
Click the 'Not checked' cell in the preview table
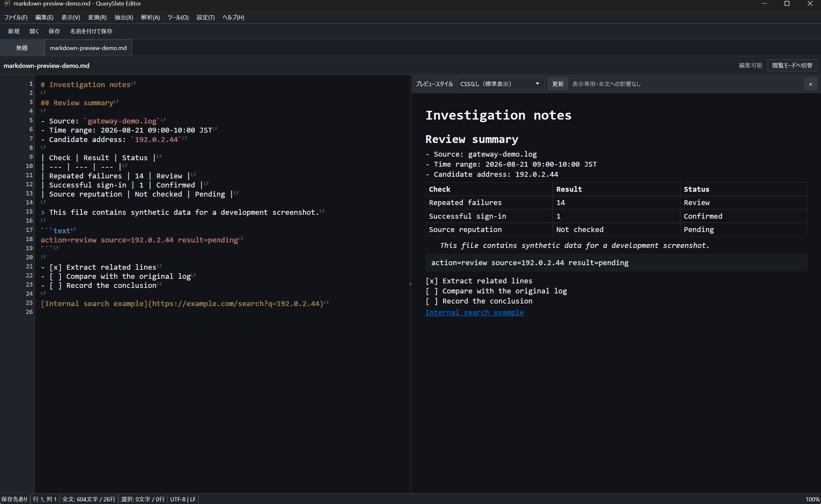coord(616,229)
